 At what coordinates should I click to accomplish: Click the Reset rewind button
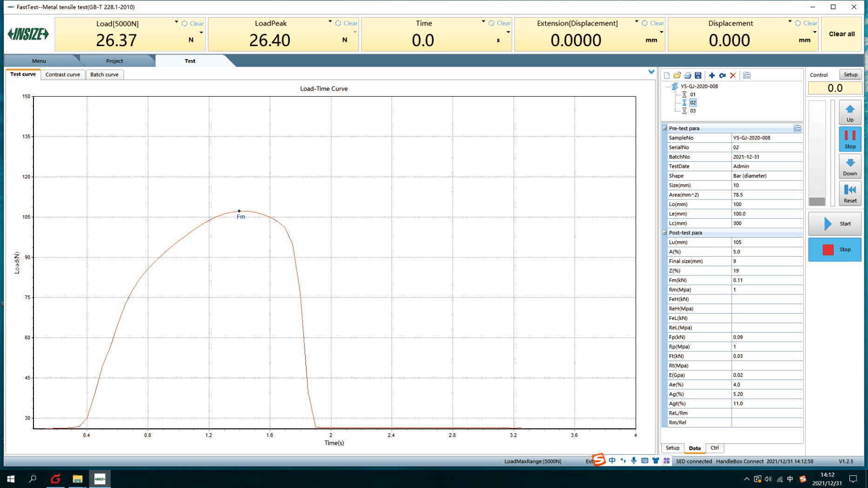[850, 193]
